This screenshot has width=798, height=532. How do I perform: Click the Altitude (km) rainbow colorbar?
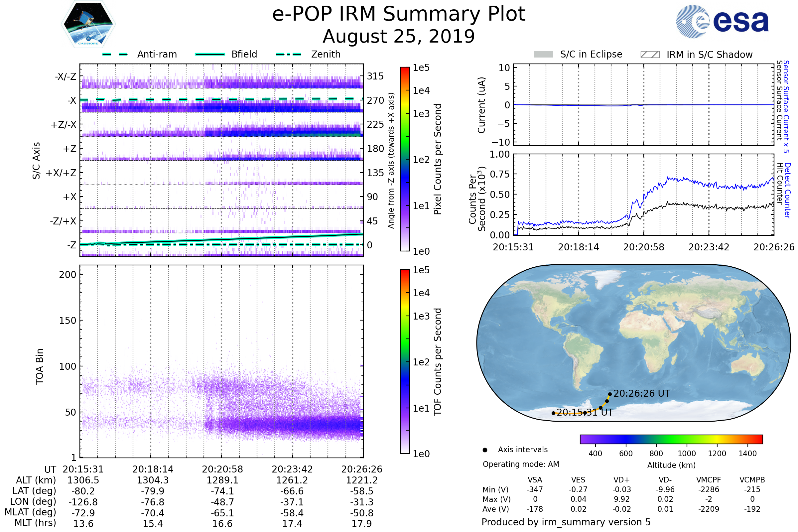[671, 439]
